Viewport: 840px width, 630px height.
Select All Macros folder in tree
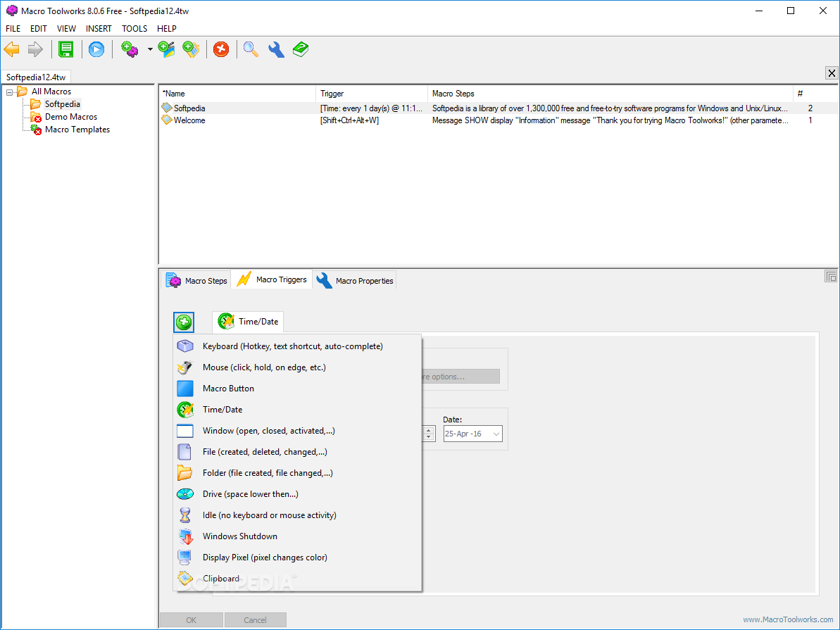click(51, 91)
